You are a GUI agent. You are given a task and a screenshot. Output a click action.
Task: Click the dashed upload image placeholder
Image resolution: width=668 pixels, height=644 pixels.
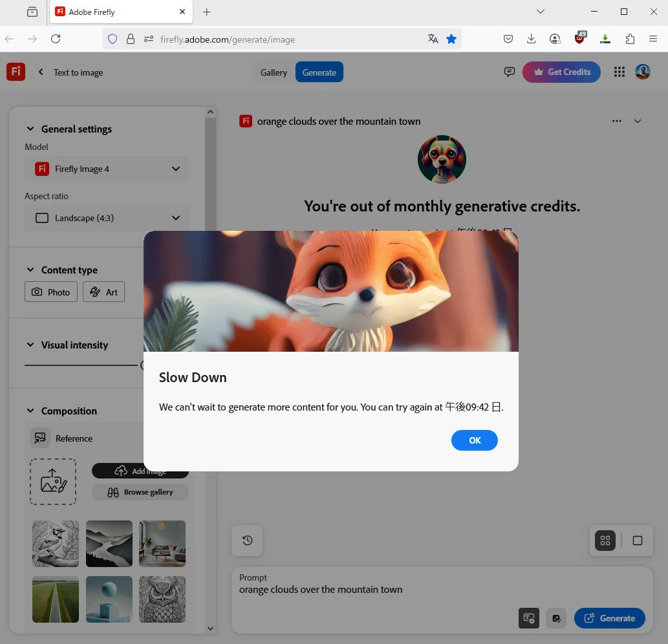click(53, 481)
